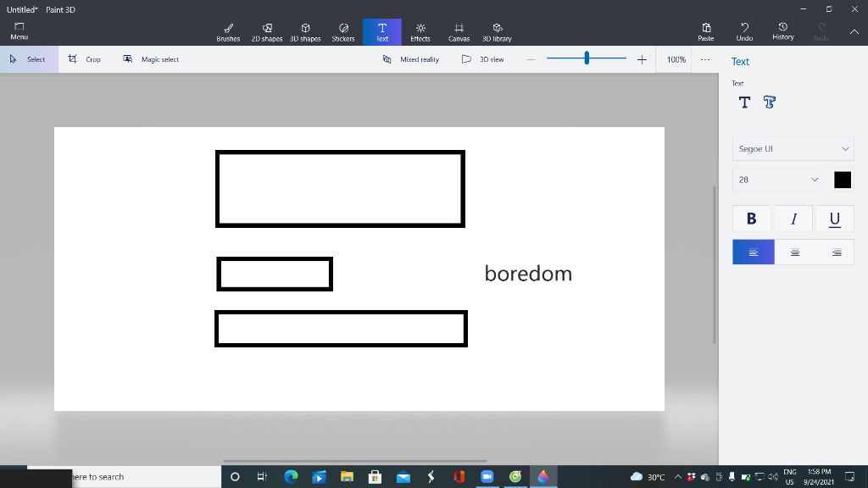Open Office app from taskbar
The width and height of the screenshot is (868, 488).
[x=459, y=476]
